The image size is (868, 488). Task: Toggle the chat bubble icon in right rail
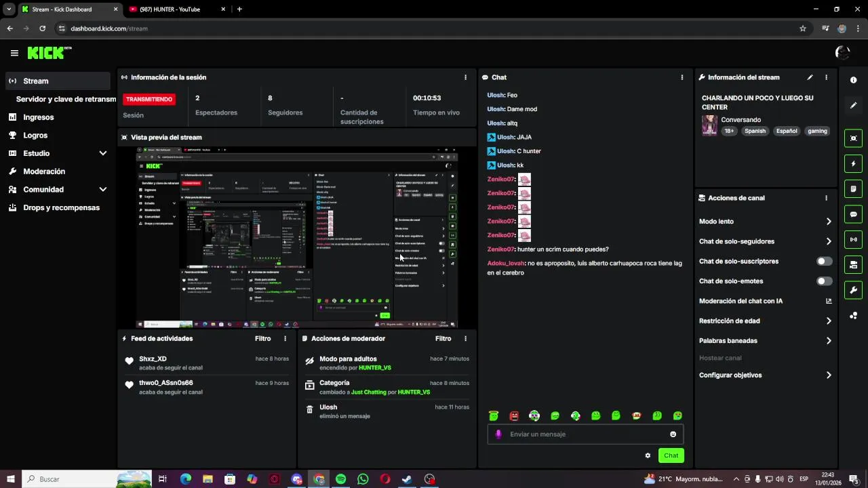853,214
